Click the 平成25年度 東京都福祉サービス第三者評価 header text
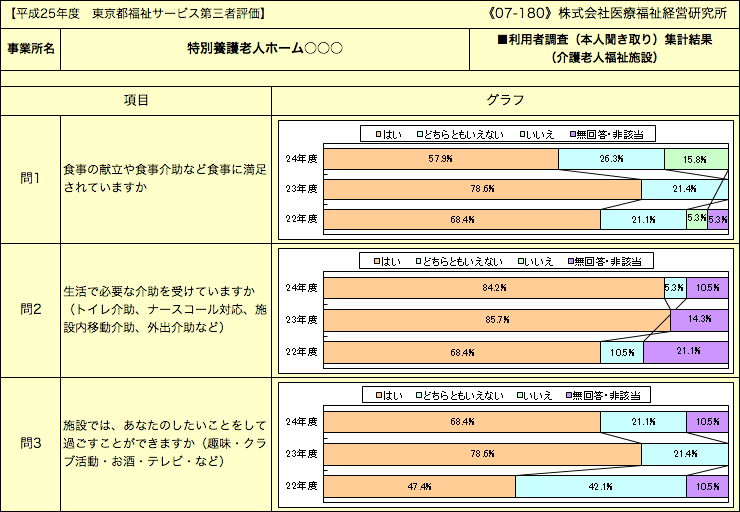This screenshot has width=740, height=512. point(138,14)
